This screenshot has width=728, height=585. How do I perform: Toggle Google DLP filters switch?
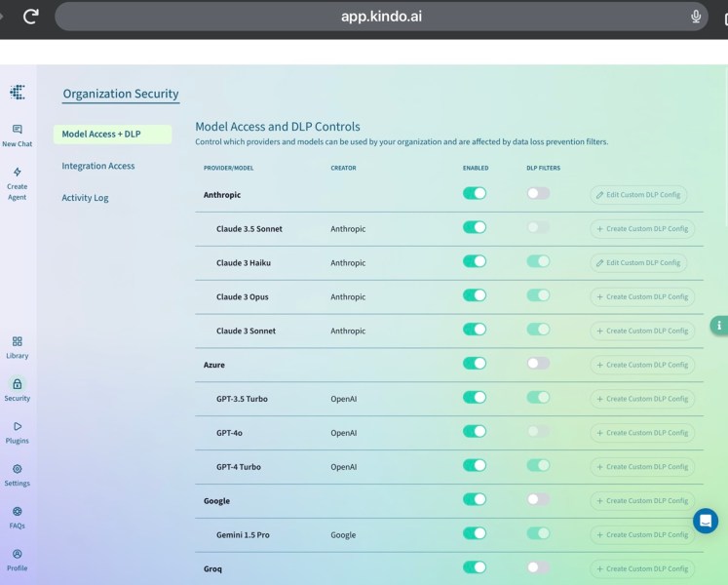click(x=538, y=499)
